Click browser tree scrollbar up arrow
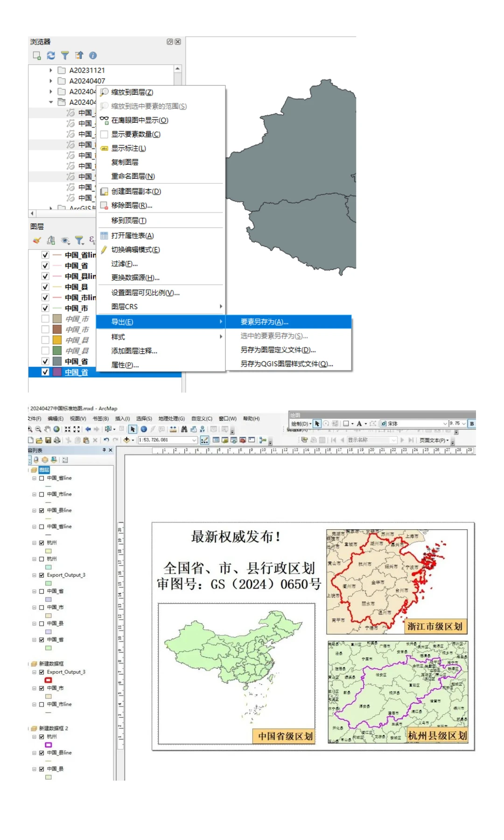This screenshot has height=840, width=504. click(x=178, y=69)
